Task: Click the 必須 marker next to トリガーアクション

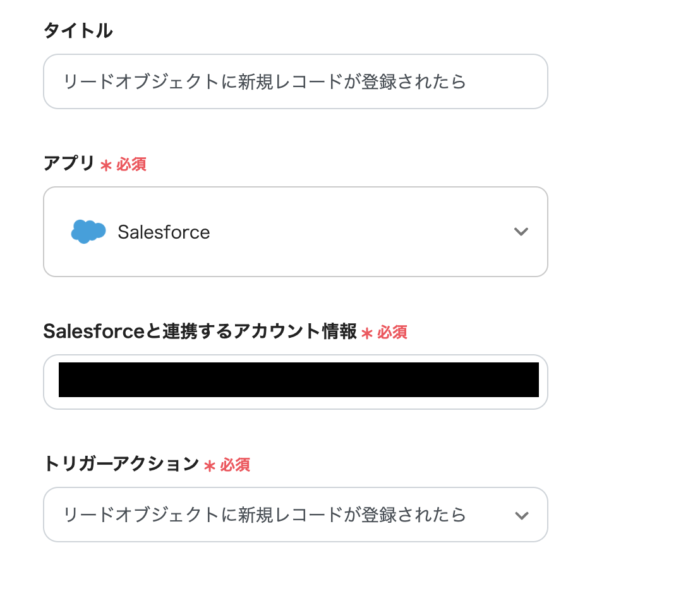Action: click(235, 465)
